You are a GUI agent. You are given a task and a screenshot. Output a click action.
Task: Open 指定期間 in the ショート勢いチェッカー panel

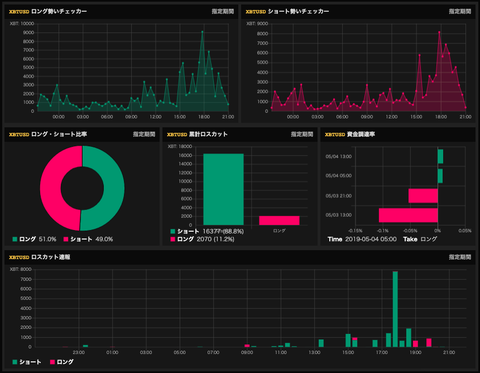(x=460, y=11)
